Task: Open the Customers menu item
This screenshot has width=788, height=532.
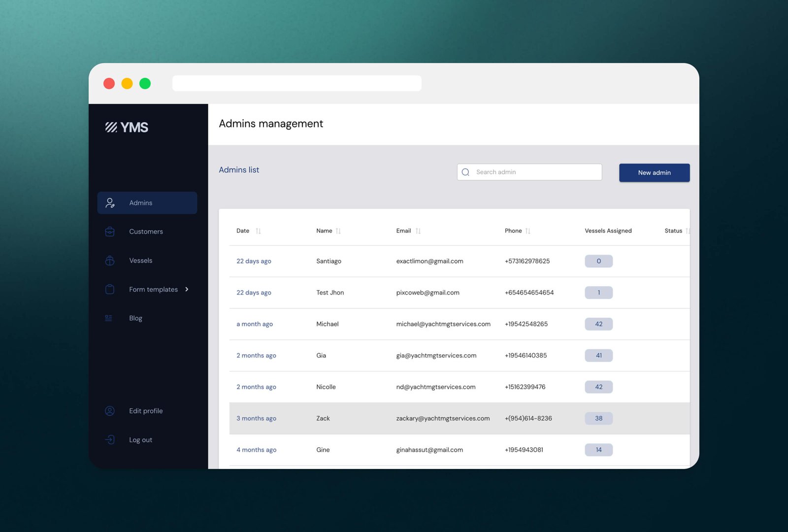Action: click(x=146, y=232)
